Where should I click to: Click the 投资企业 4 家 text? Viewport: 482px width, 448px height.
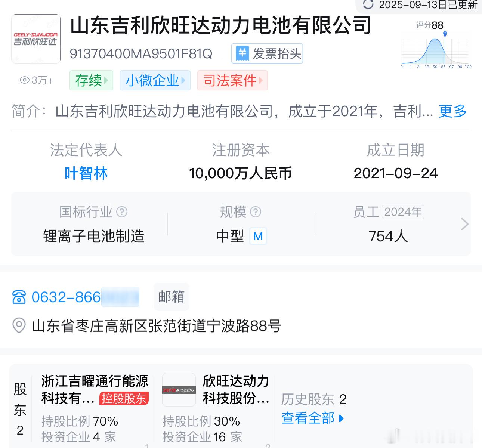point(78,437)
